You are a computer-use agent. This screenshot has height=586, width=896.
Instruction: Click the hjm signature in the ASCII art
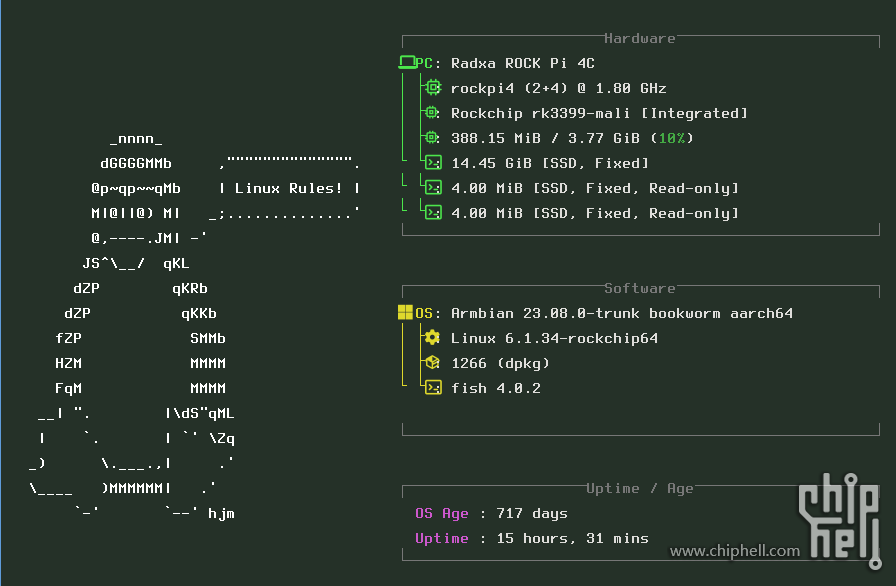pyautogui.click(x=221, y=513)
